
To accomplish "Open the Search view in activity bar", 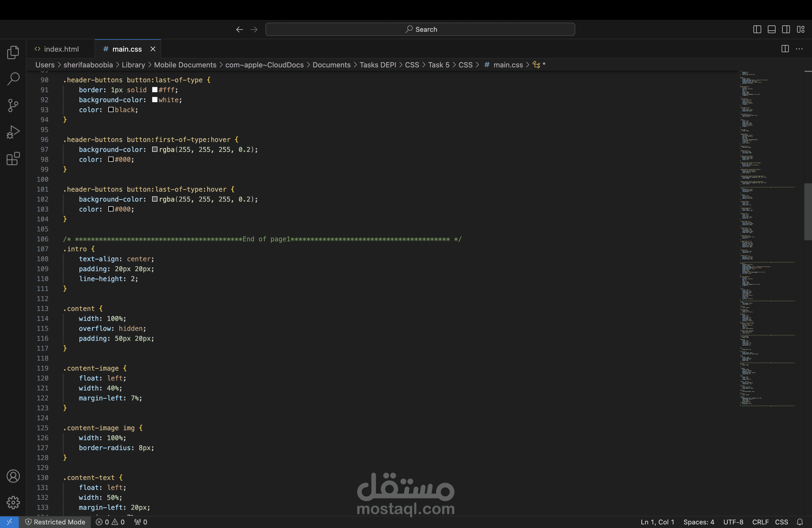I will (13, 79).
